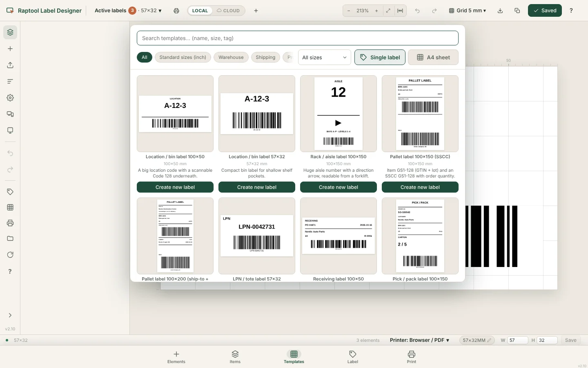Zoom out with the minus button
The width and height of the screenshot is (588, 368).
349,11
